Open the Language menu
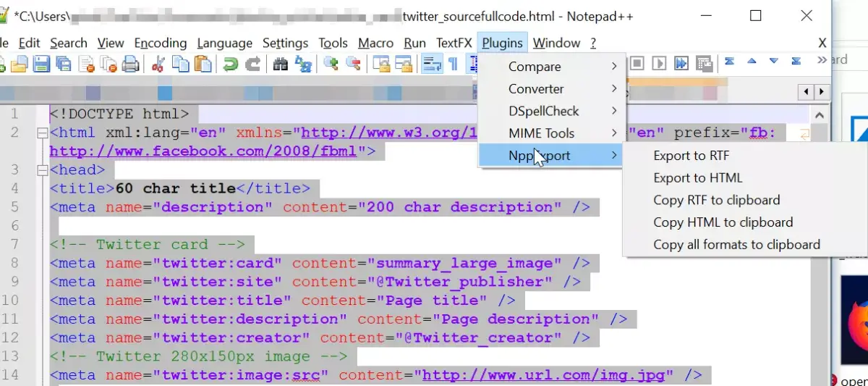Screen dimensions: 868x386 click(x=225, y=43)
